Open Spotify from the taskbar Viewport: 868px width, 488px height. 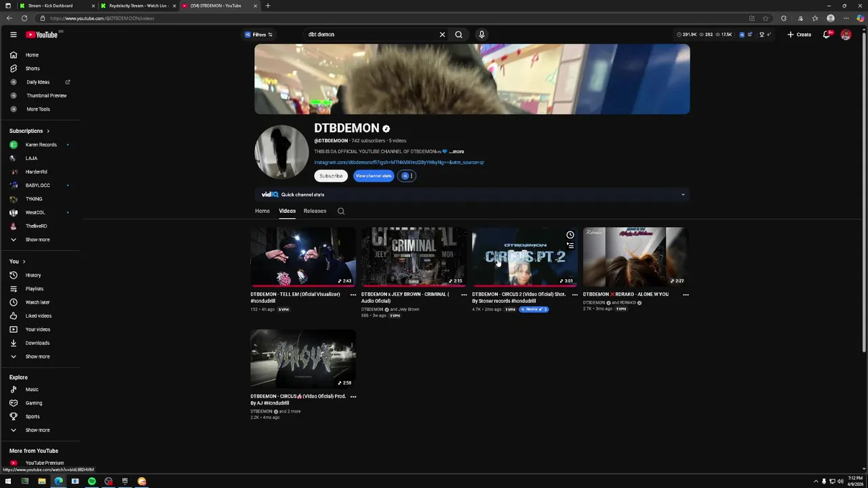(92, 481)
